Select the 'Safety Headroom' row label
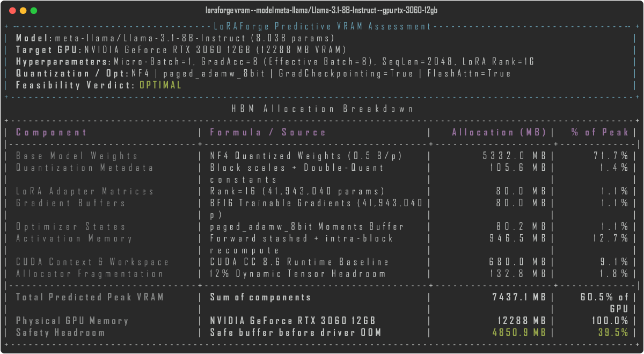The height and width of the screenshot is (354, 644). pos(60,333)
